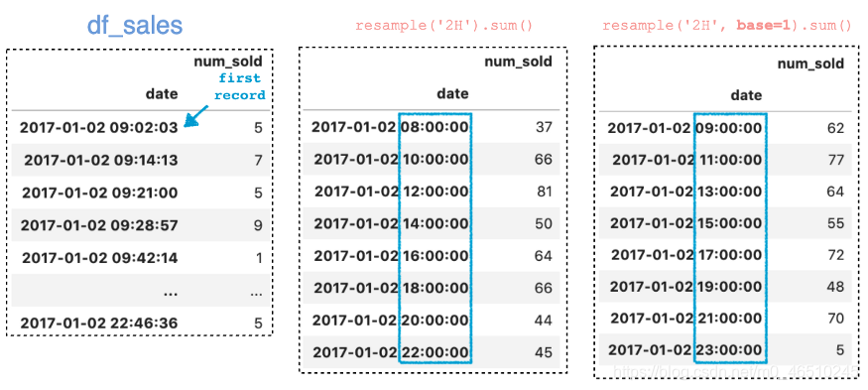Select date cell 2017-01-02 16:00:00
The width and height of the screenshot is (868, 390).
click(x=392, y=256)
